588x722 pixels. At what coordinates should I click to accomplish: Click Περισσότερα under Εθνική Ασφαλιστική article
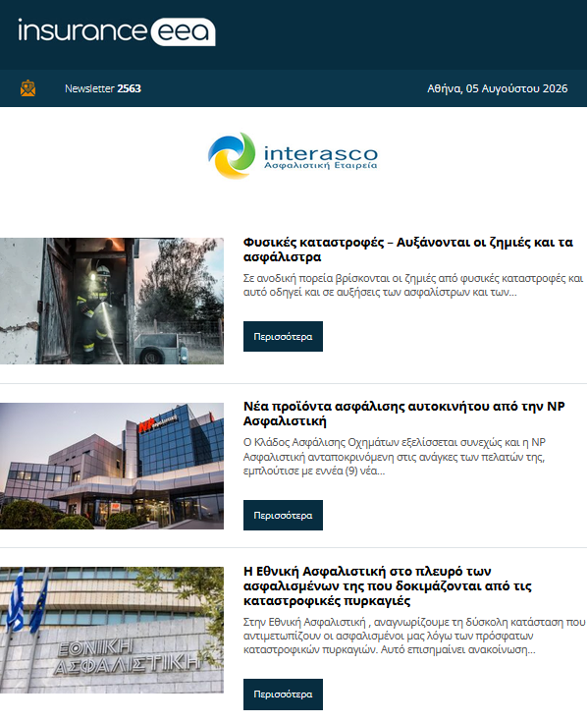click(283, 694)
